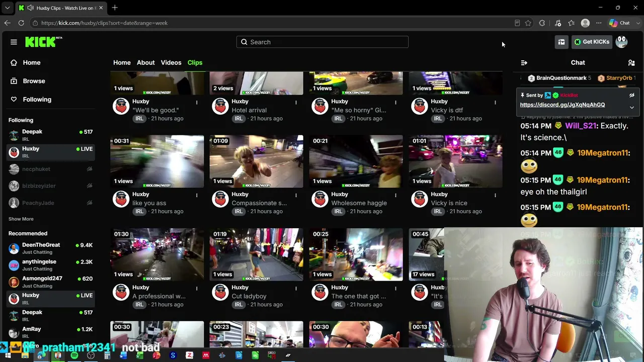Click the Kick logo

[43, 42]
